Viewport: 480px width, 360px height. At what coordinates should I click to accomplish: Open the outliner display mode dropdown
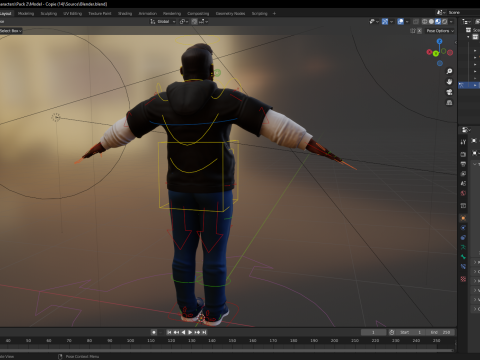(466, 22)
